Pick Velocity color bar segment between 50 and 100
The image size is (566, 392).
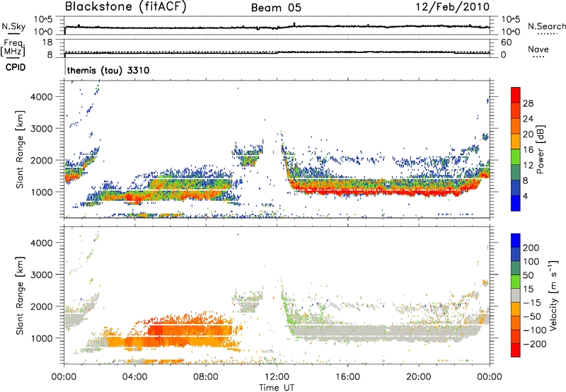(516, 268)
